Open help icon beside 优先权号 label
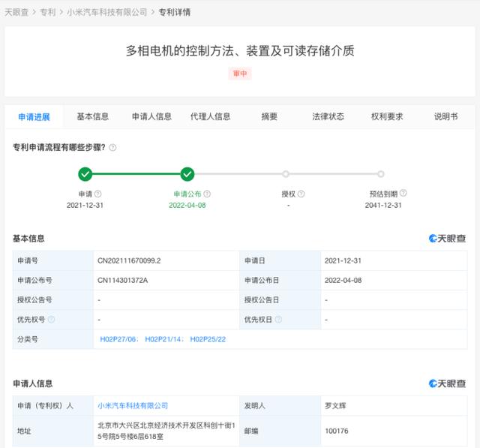Image resolution: width=480 pixels, height=448 pixels. 52,320
